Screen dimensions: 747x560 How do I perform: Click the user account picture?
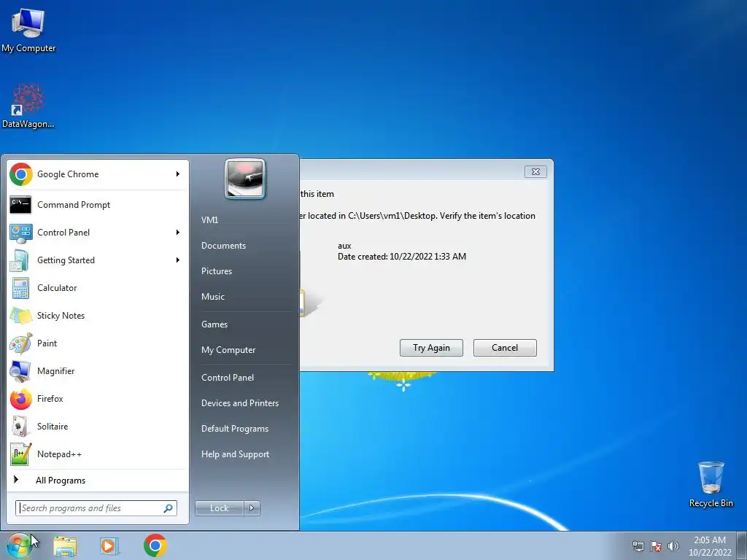245,179
